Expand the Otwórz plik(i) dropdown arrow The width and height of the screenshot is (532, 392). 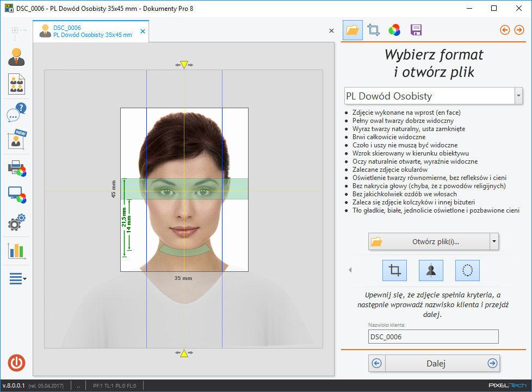click(x=493, y=241)
